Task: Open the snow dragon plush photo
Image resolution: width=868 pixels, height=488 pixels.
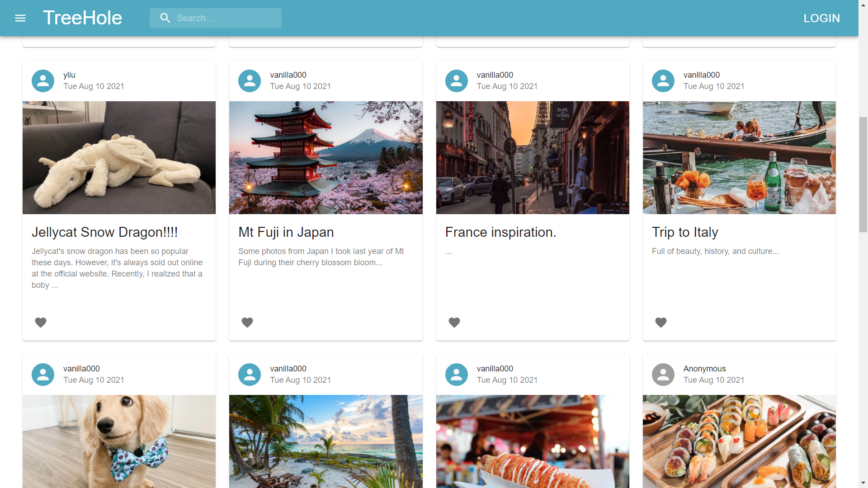Action: 119,158
